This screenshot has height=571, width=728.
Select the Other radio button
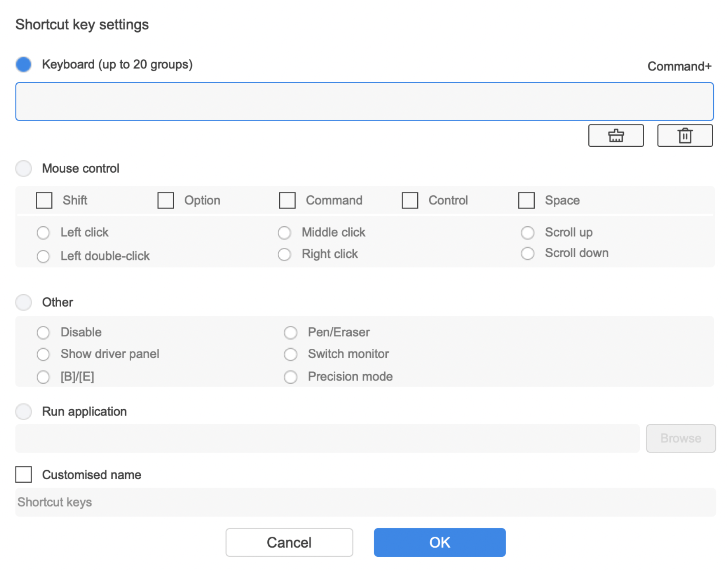pyautogui.click(x=24, y=302)
